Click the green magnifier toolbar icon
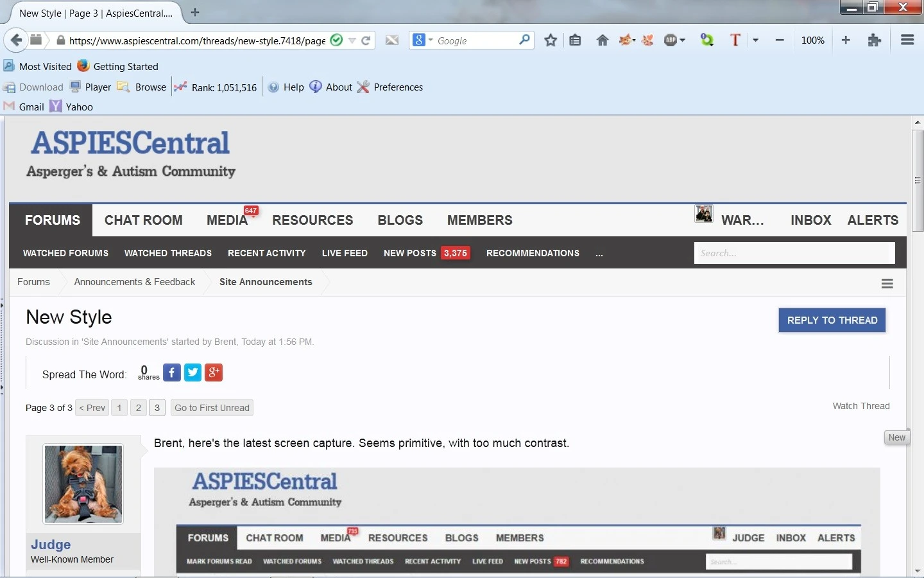The width and height of the screenshot is (924, 578). point(706,40)
